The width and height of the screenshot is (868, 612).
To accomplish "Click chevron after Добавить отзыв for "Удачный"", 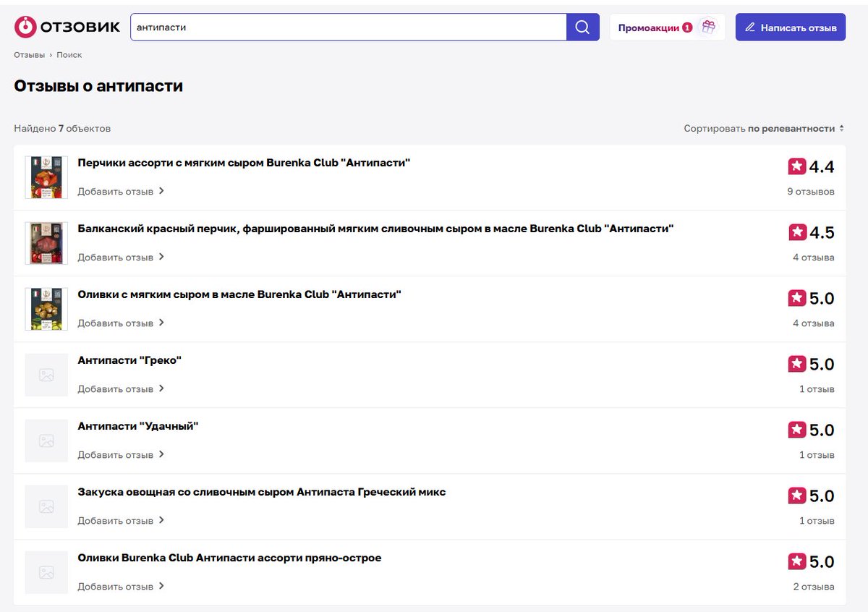I will (161, 454).
